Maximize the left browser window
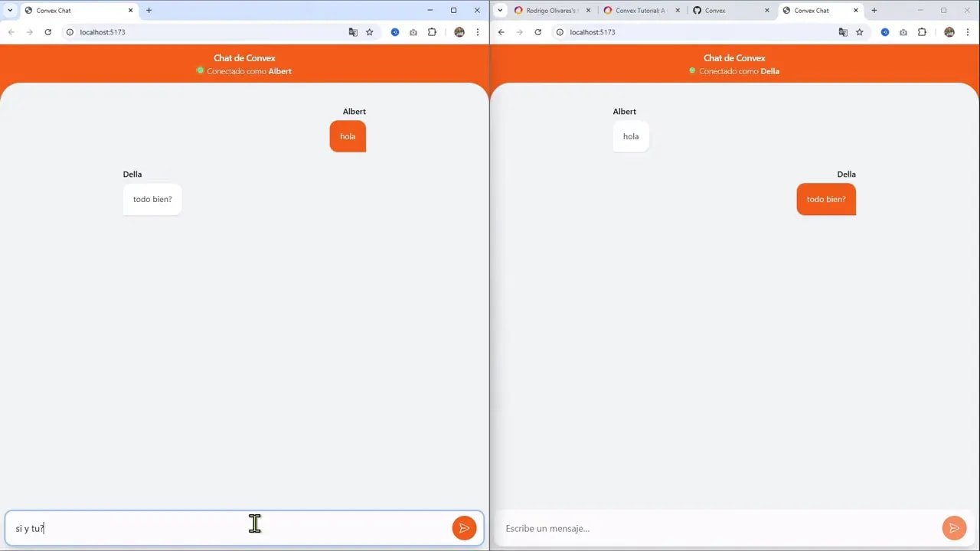This screenshot has width=980, height=551. 453,11
